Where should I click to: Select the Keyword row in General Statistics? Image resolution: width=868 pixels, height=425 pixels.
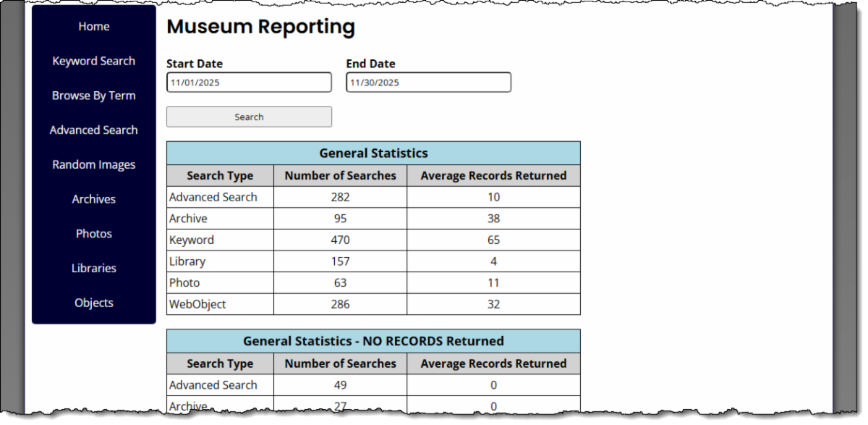pyautogui.click(x=192, y=240)
